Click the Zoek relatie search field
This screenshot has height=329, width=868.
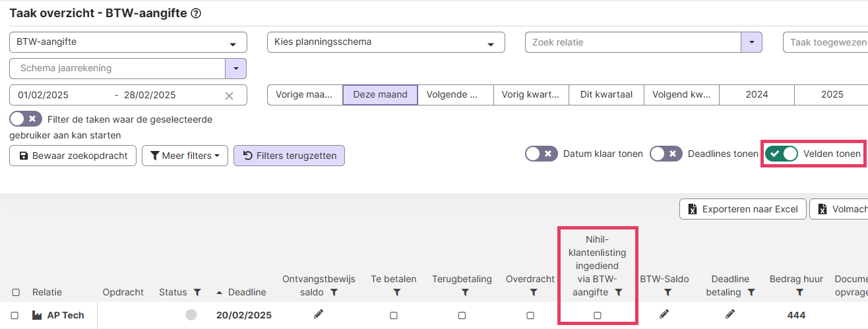pos(633,42)
